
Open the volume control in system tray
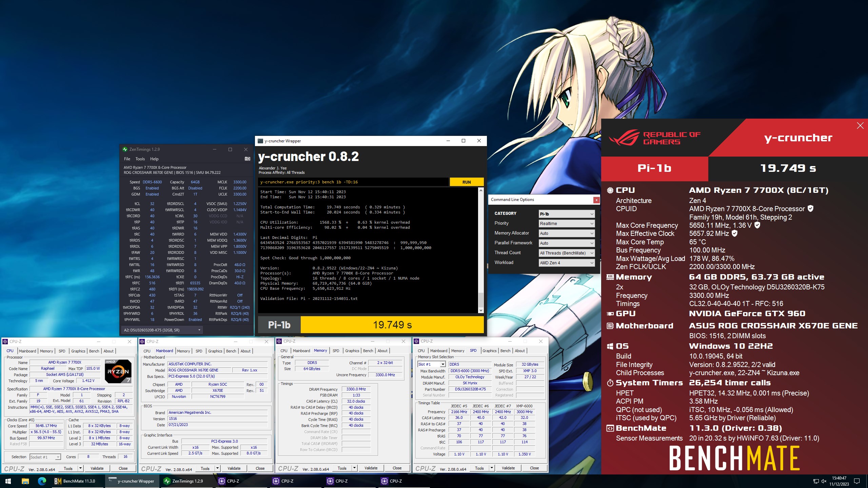point(824,481)
